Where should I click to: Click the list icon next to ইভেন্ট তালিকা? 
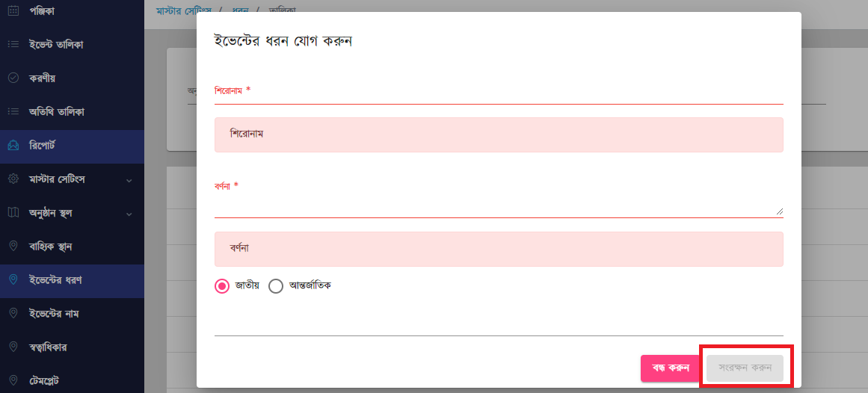click(13, 44)
